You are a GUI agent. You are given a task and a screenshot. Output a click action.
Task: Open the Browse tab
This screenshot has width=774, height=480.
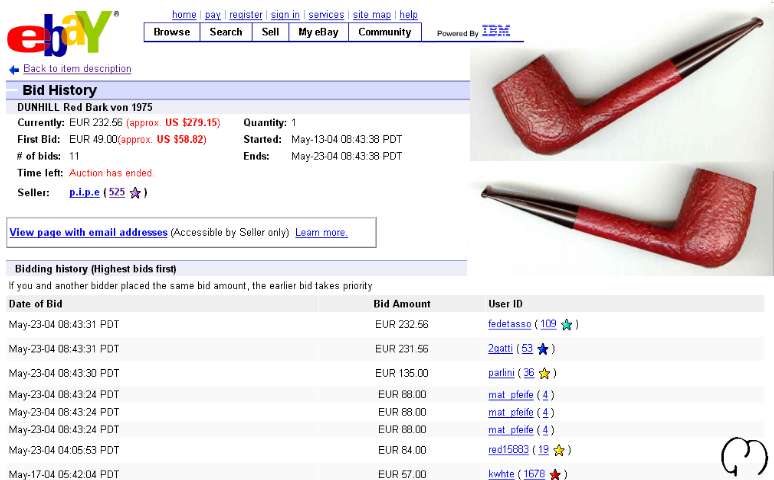[172, 32]
